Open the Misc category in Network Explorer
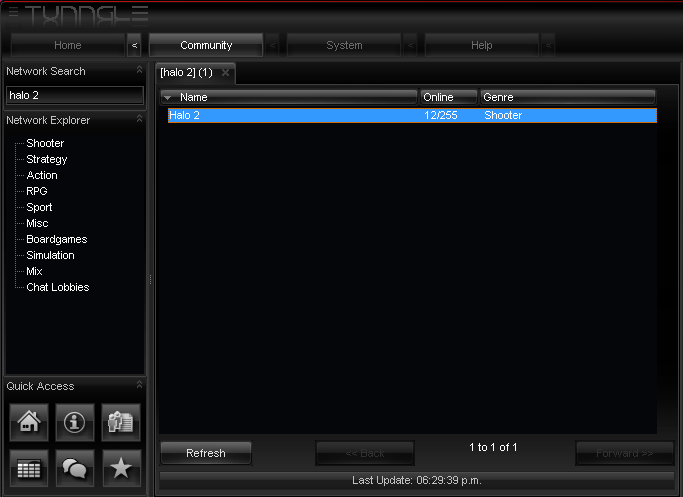683x497 pixels. 37,223
